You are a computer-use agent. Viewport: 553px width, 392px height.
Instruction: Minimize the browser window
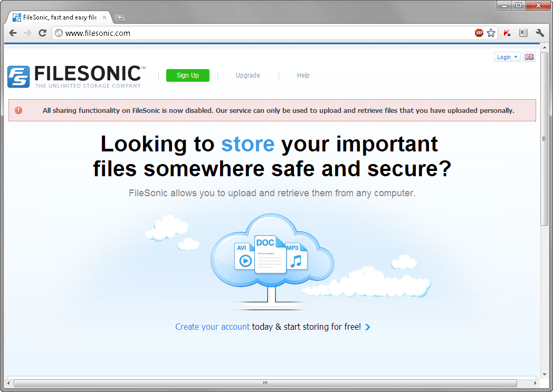[x=504, y=6]
